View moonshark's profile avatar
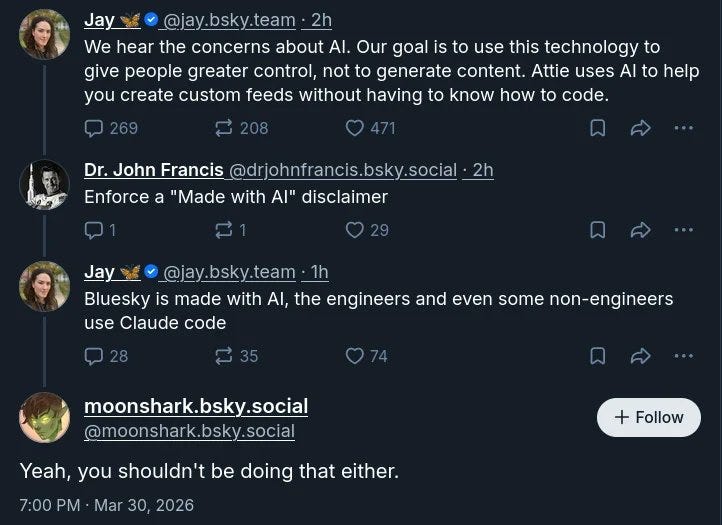This screenshot has width=722, height=525. (45, 417)
